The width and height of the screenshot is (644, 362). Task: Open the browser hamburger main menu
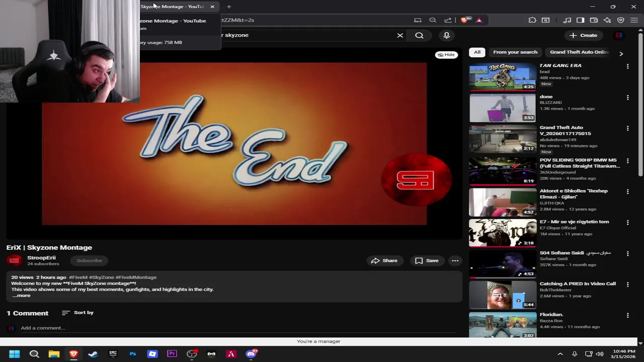[634, 20]
